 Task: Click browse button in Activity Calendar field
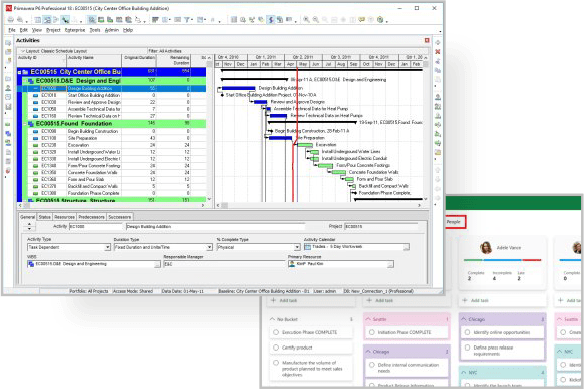(x=406, y=247)
